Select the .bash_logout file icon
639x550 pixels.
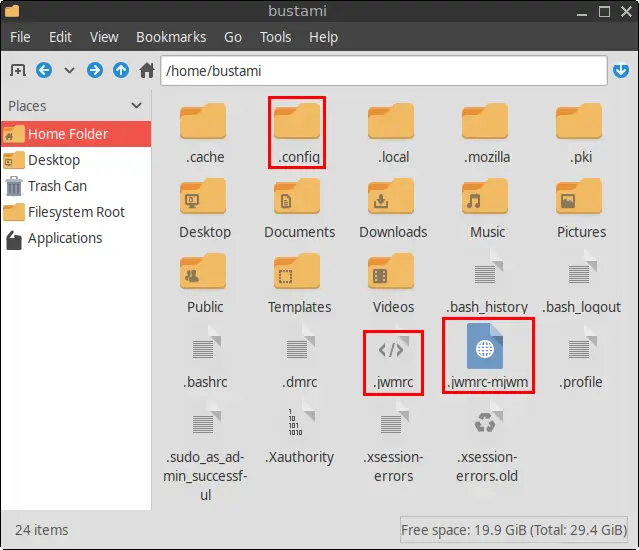pyautogui.click(x=581, y=270)
